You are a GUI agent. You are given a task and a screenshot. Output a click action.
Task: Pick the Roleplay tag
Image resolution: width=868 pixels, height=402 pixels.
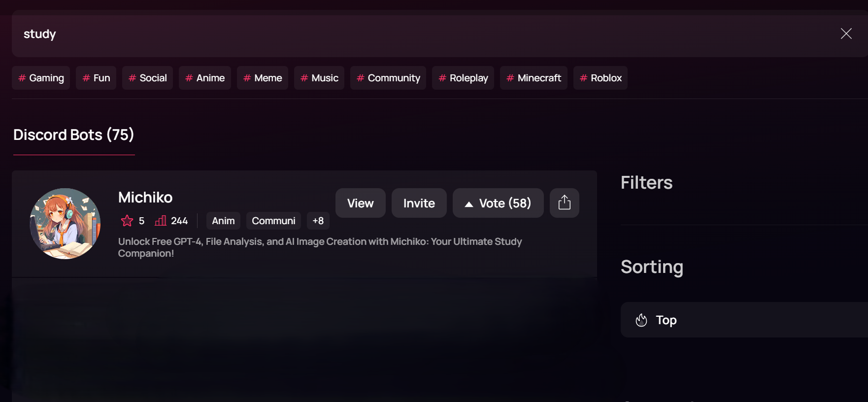[x=463, y=78]
